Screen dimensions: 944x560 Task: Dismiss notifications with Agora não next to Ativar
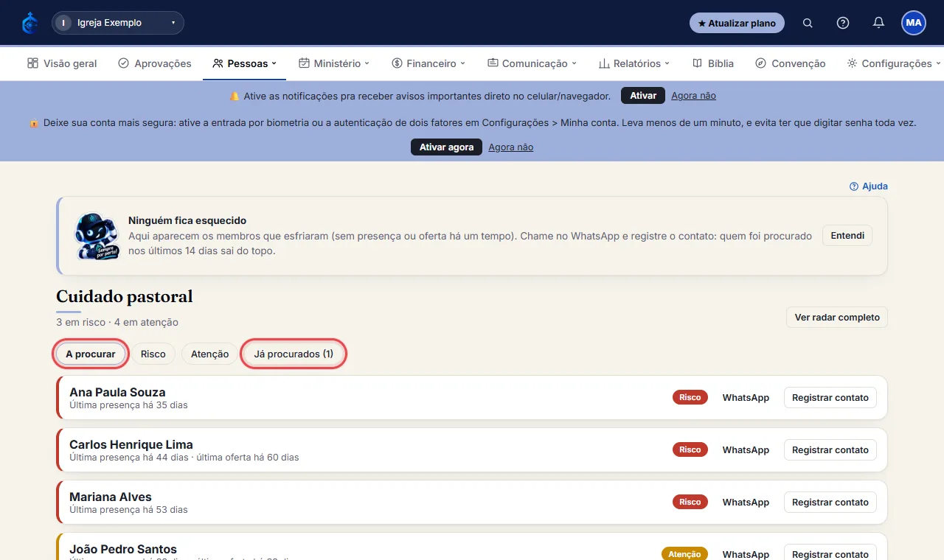tap(693, 96)
